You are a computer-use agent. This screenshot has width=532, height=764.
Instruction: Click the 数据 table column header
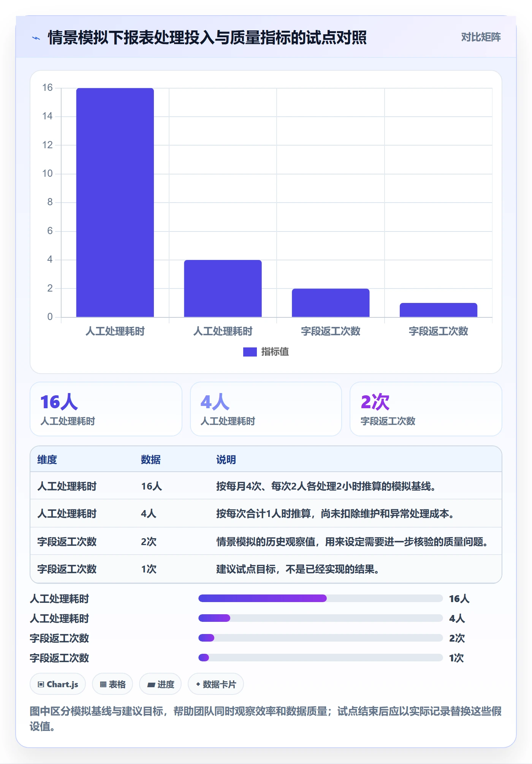[x=151, y=460]
